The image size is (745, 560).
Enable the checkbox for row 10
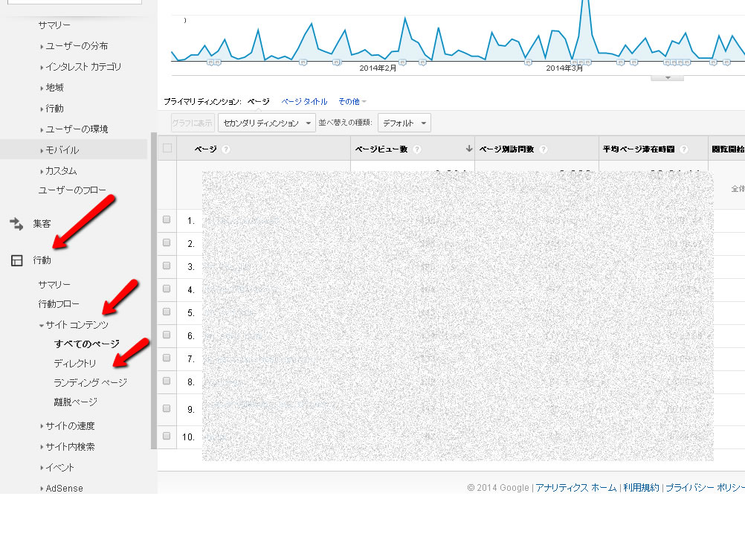tap(167, 436)
